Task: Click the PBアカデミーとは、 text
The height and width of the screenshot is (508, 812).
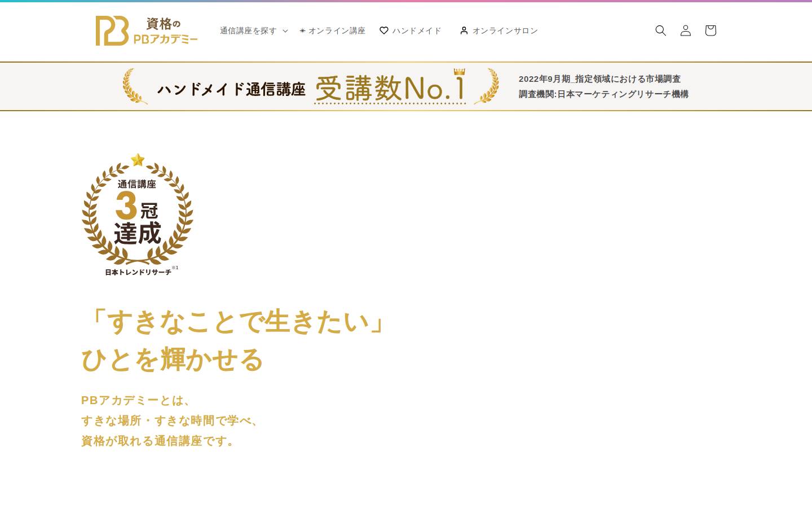Action: pos(136,400)
